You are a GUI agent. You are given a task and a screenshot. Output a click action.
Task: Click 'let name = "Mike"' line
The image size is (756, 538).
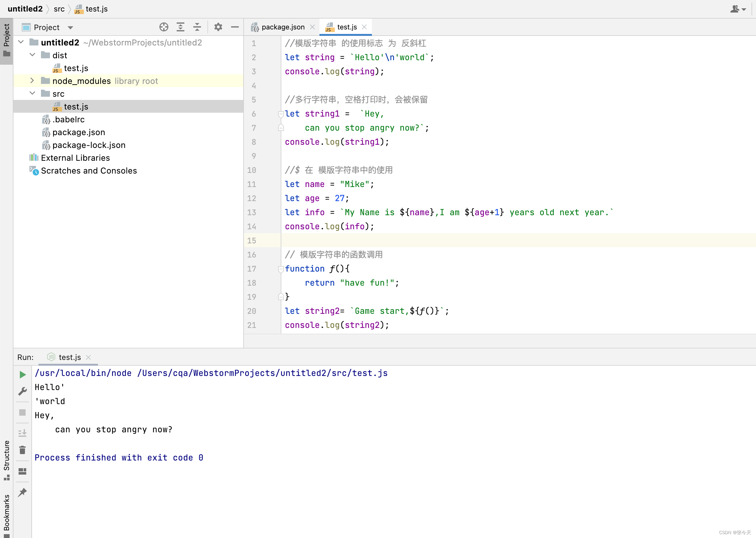tap(329, 184)
